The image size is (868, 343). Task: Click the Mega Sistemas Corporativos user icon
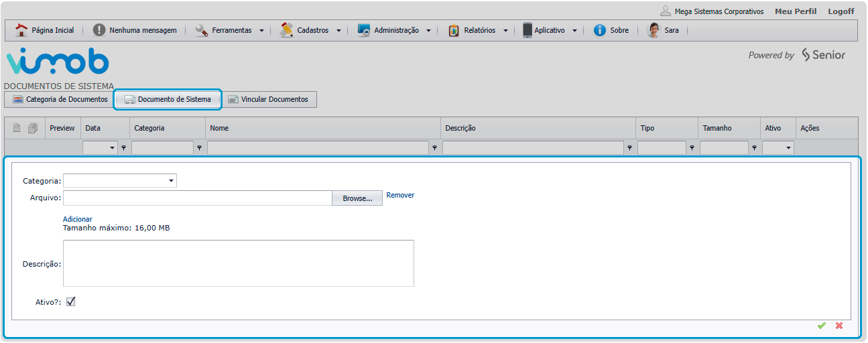pyautogui.click(x=666, y=11)
